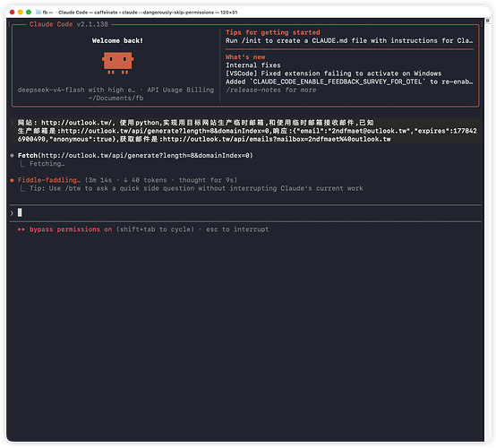Click the Fetch URL outlook.tw/api/generate line

135,155
